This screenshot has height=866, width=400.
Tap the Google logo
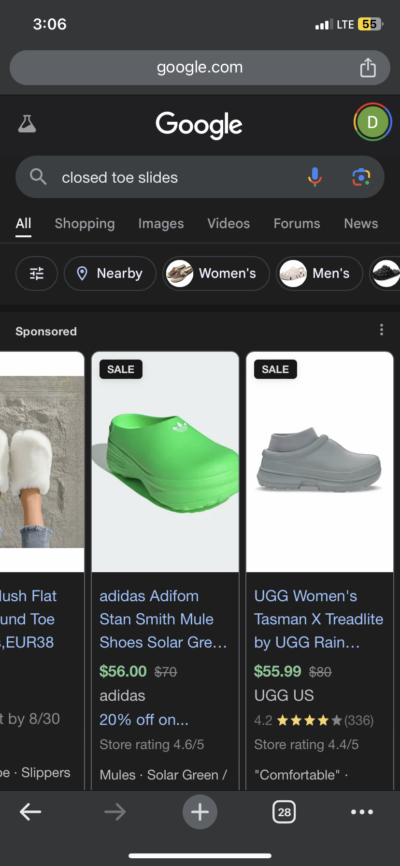[x=199, y=124]
